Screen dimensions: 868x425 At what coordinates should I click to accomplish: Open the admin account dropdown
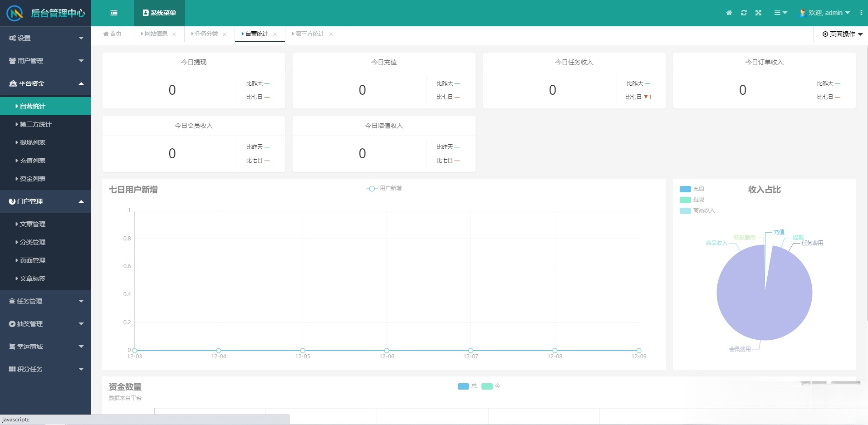(826, 13)
